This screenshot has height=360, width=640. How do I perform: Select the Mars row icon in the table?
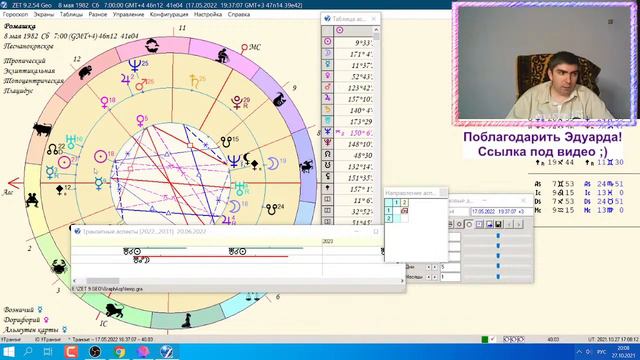click(327, 87)
